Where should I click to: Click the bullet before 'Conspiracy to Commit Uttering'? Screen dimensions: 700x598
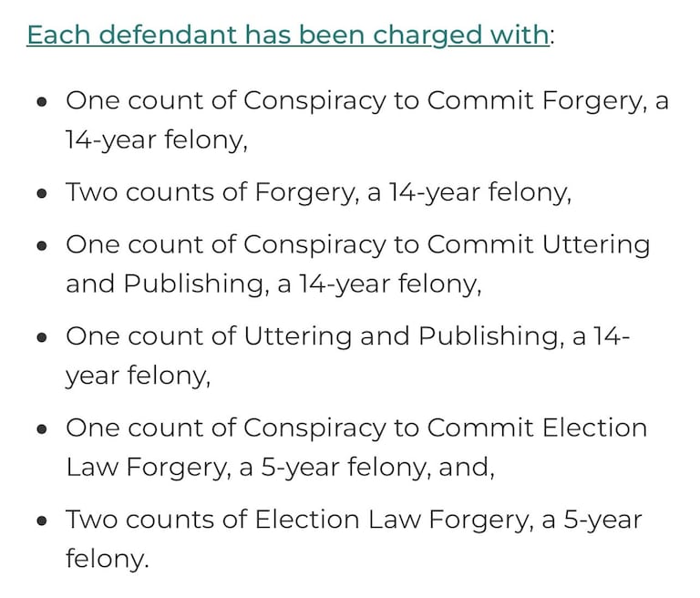42,247
